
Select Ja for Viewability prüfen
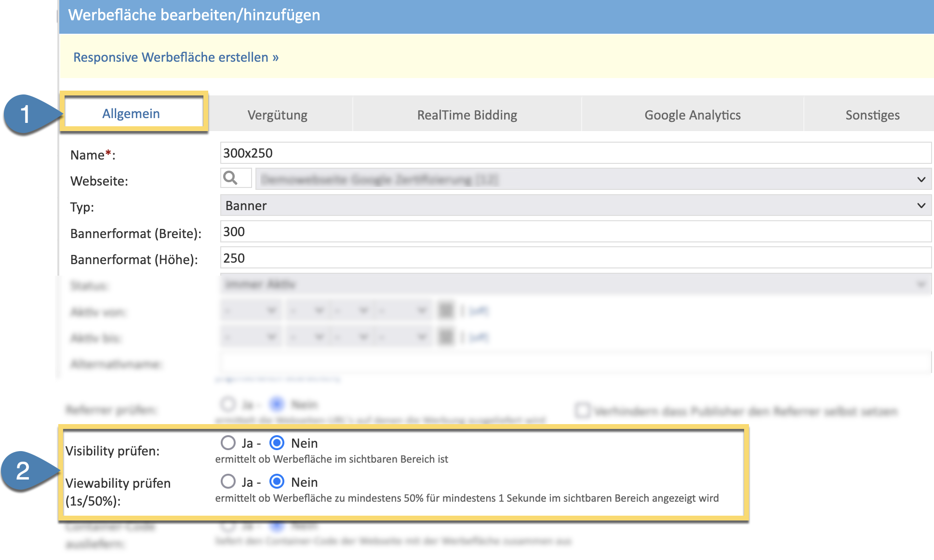[228, 481]
